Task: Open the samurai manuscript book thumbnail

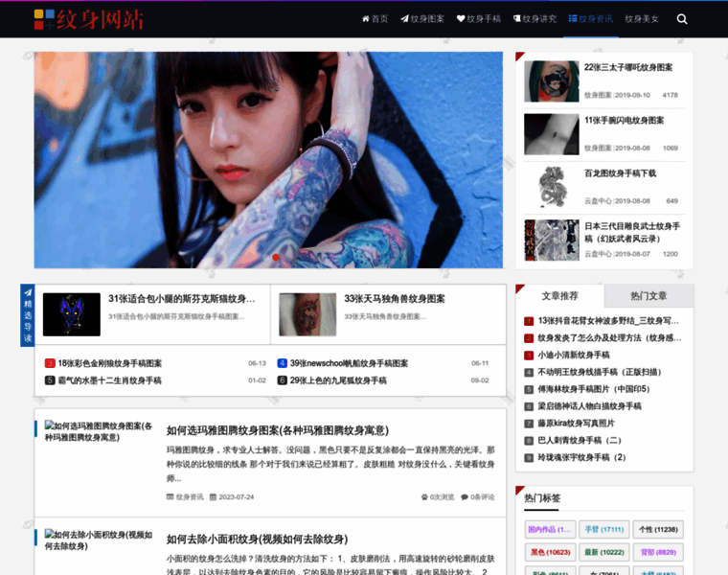Action: pos(552,241)
